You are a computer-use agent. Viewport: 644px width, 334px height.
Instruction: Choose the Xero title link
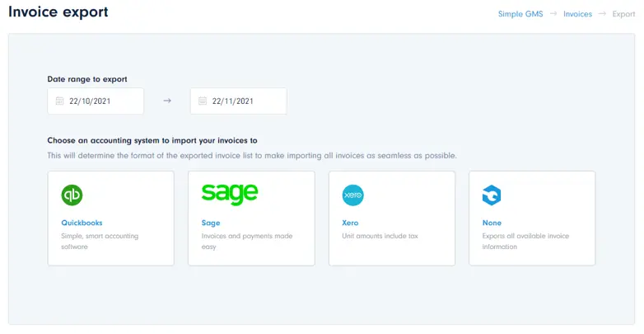350,223
